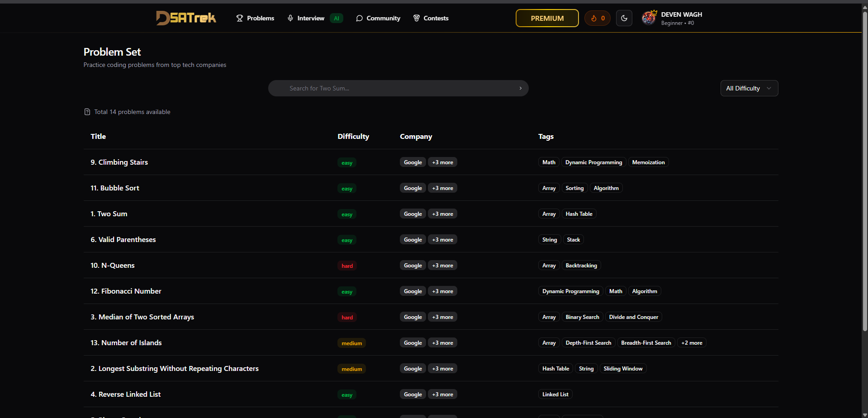Click the green AI badge
The height and width of the screenshot is (418, 868).
(x=337, y=18)
